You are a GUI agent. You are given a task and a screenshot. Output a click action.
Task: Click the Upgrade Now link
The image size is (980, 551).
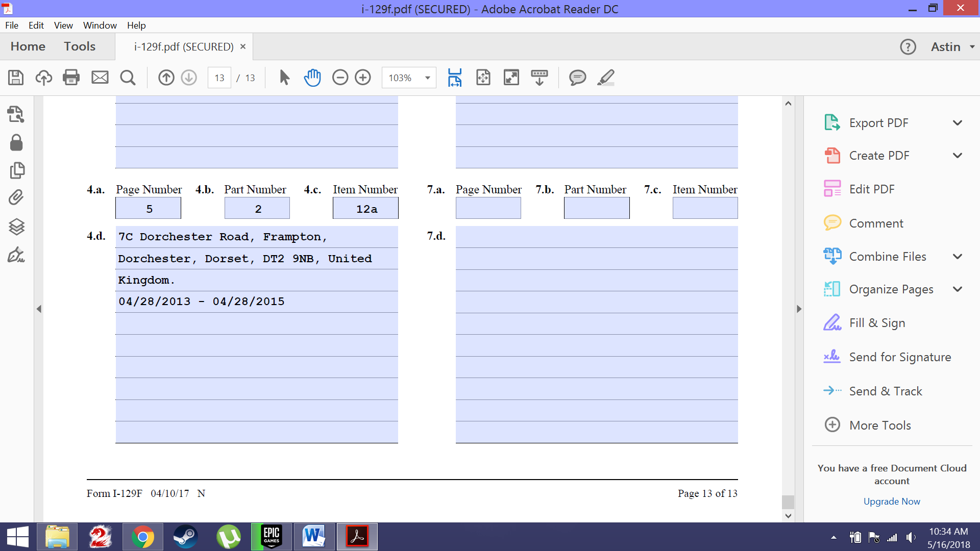click(x=892, y=501)
